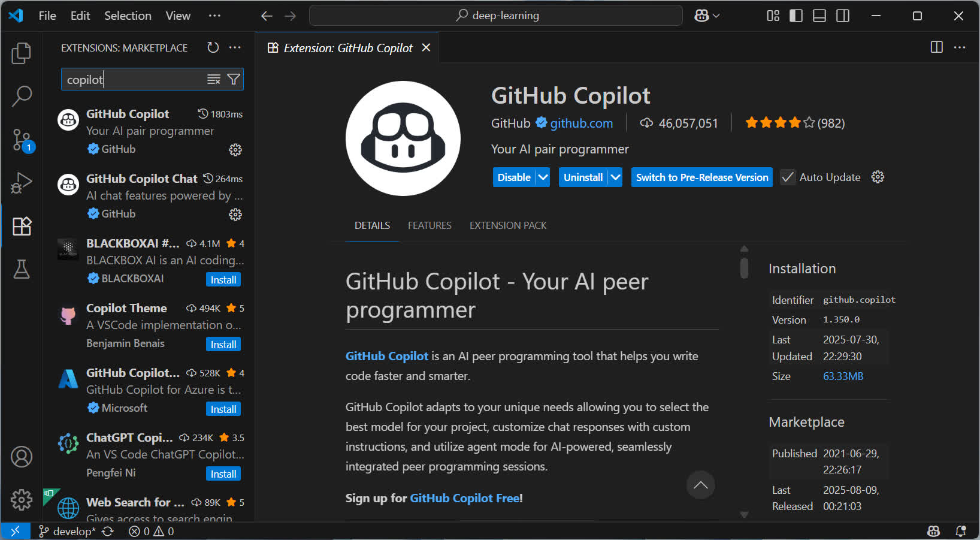Select GitHub Copilot Chat extension in list
Image resolution: width=980 pixels, height=540 pixels.
coord(149,196)
